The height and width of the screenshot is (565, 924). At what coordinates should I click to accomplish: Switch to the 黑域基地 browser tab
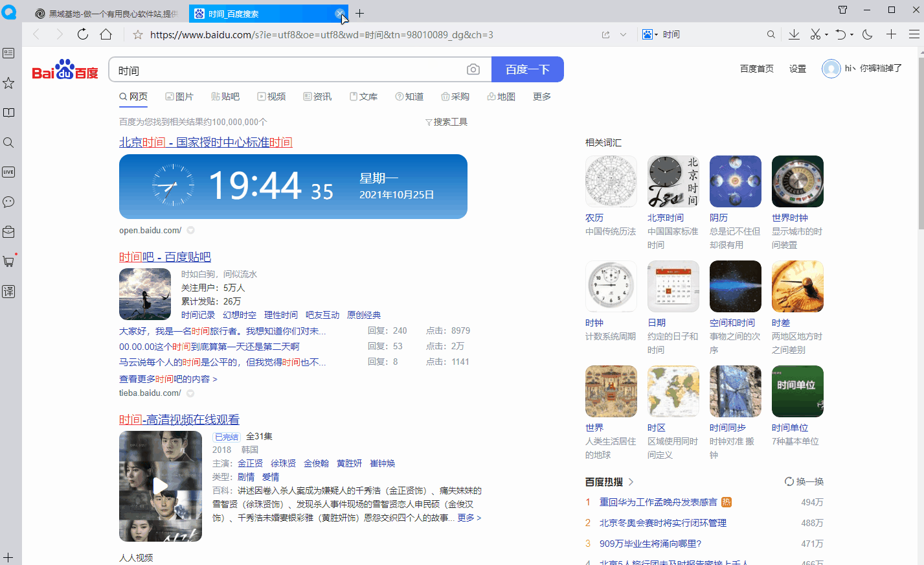pyautogui.click(x=107, y=14)
